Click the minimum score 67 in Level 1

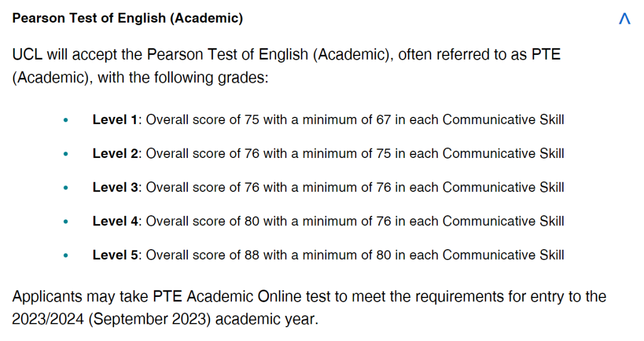point(383,120)
